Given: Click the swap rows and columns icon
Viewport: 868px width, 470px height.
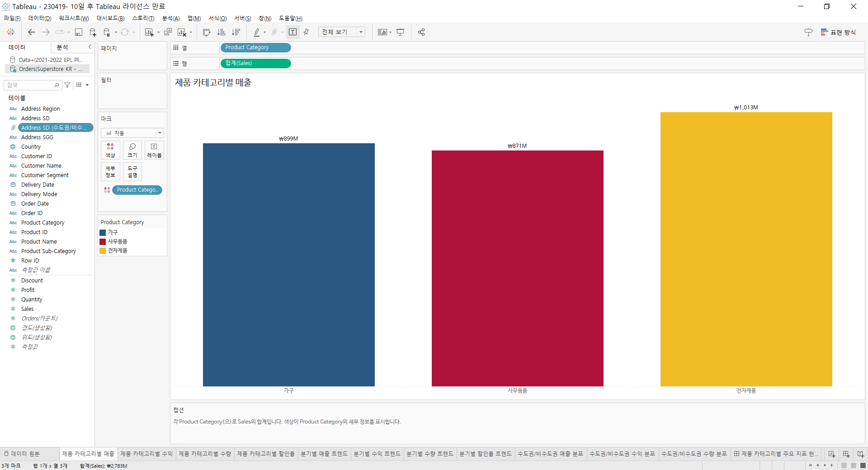Looking at the screenshot, I should click(207, 32).
